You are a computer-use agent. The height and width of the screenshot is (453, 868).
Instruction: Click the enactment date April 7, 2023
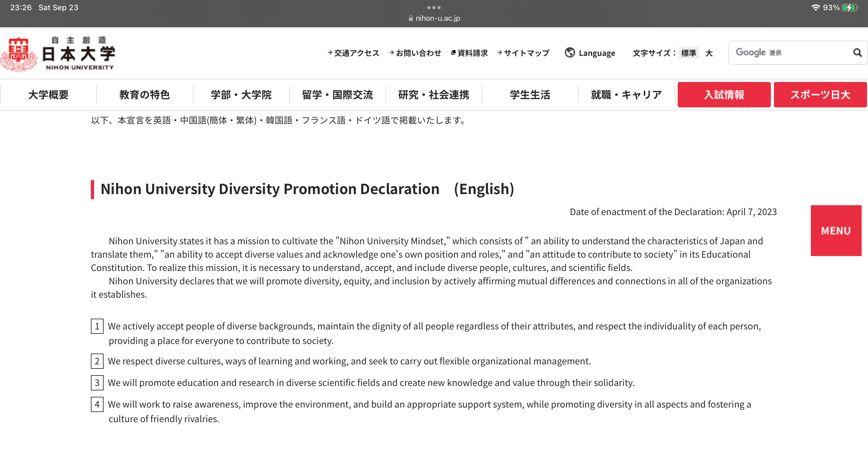[x=751, y=212]
